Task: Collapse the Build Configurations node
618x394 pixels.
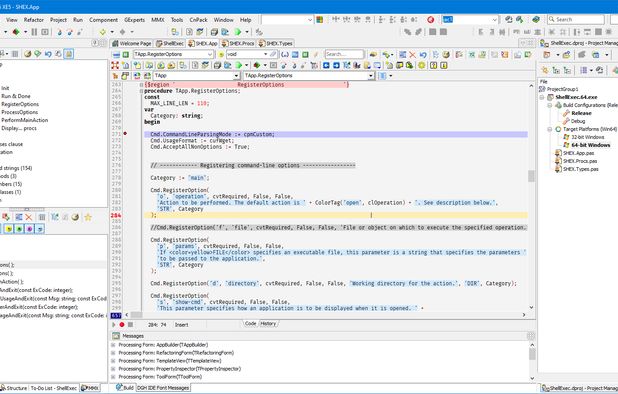Action: [x=550, y=105]
